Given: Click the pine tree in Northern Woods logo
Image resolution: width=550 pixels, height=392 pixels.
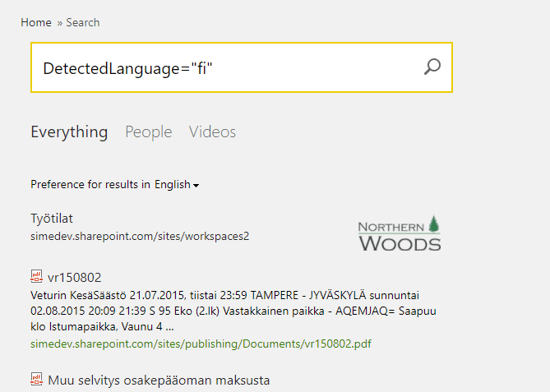Looking at the screenshot, I should click(434, 224).
